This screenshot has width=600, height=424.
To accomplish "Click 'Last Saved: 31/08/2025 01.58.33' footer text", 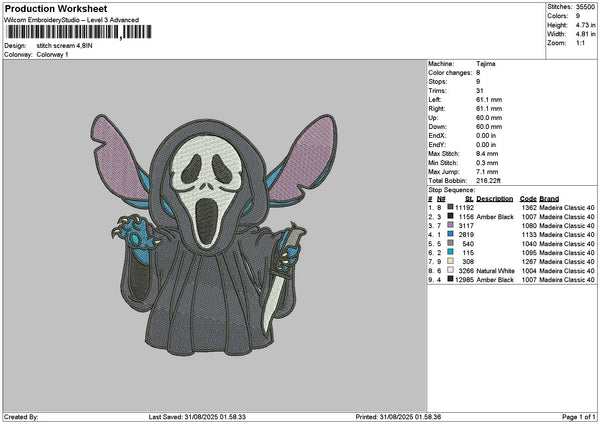I will [x=197, y=417].
